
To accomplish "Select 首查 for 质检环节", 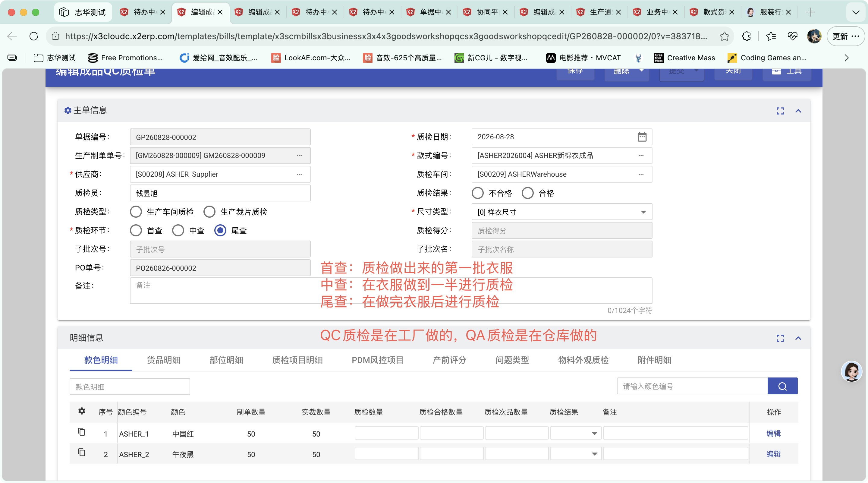I will (136, 231).
